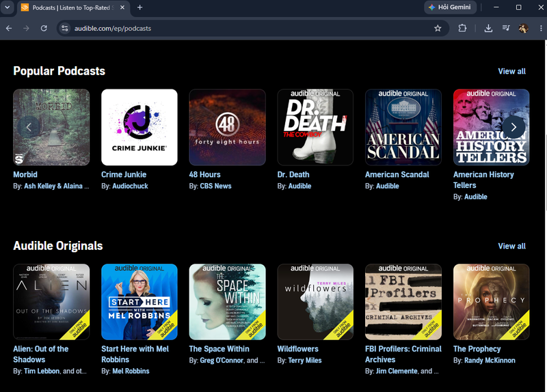Click the Tim Lebbon author link

tap(42, 371)
